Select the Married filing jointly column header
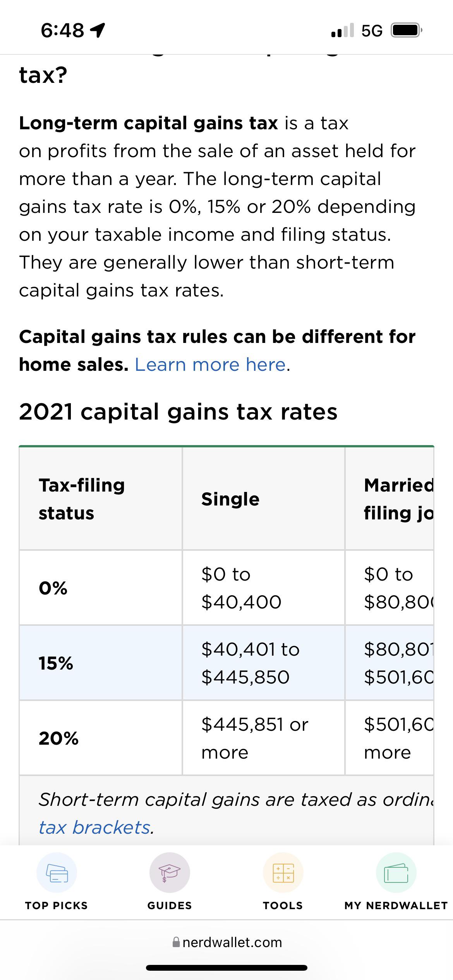Viewport: 453px width, 980px height. click(x=398, y=499)
